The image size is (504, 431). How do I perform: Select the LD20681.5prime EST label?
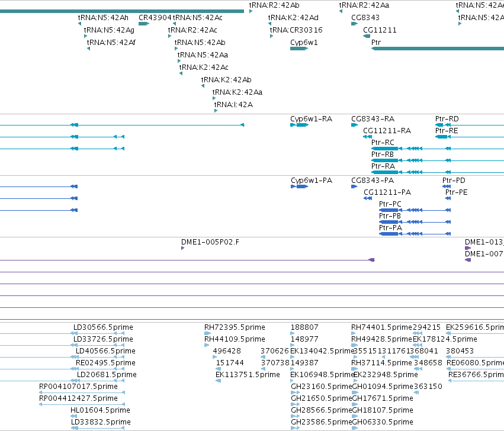pos(107,375)
